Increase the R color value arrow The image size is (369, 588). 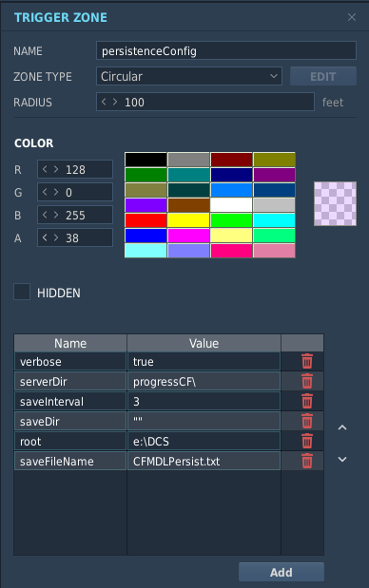click(56, 169)
